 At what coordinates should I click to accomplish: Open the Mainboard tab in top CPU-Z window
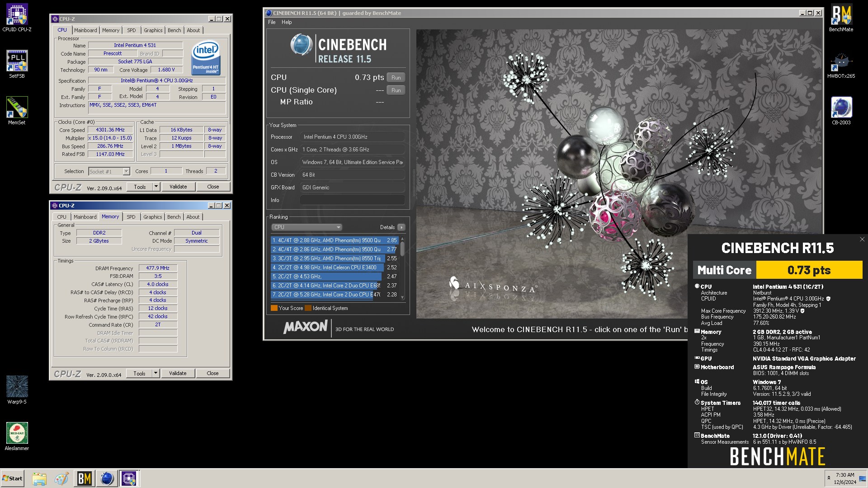85,30
